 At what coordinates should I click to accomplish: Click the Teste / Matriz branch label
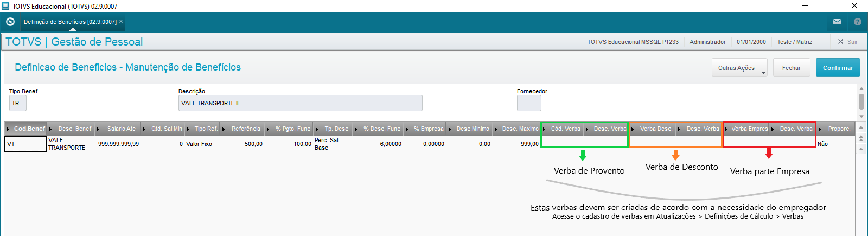click(794, 42)
